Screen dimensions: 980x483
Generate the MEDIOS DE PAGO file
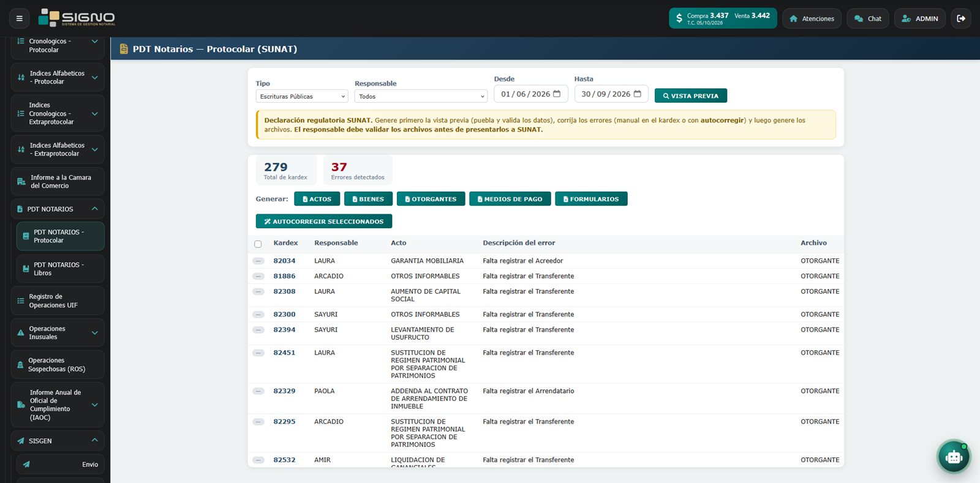(x=510, y=199)
